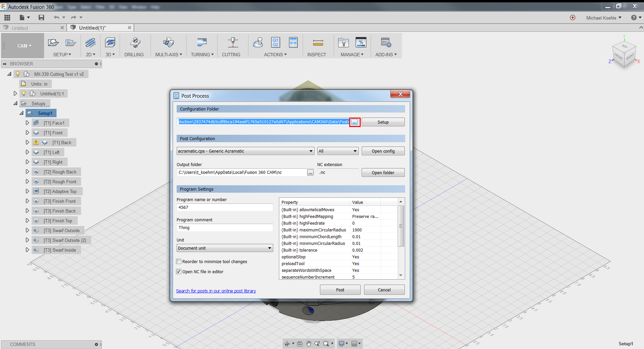The height and width of the screenshot is (349, 644).
Task: Select the Drilling tool icon
Action: [x=135, y=42]
